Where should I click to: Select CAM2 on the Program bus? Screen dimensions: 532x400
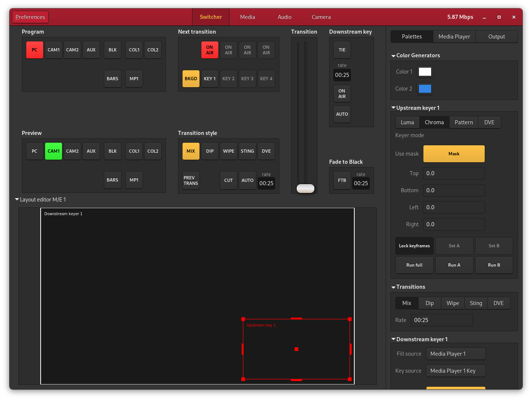coord(72,50)
